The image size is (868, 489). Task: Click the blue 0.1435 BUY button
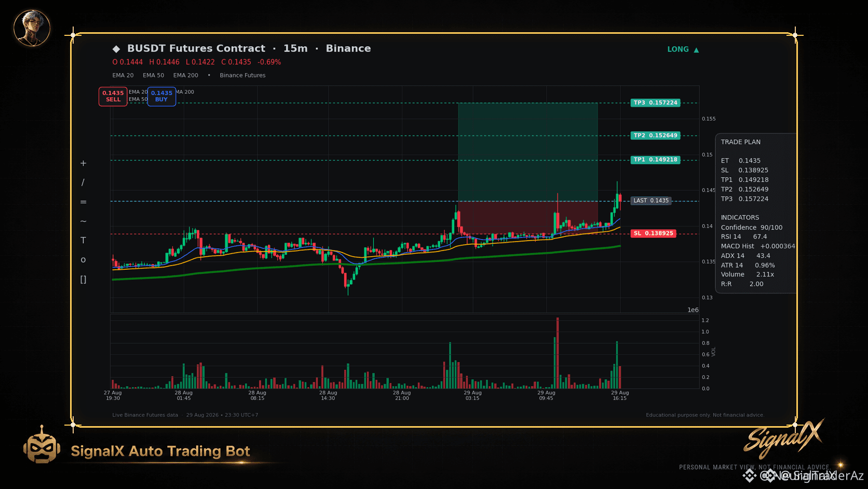click(x=161, y=96)
